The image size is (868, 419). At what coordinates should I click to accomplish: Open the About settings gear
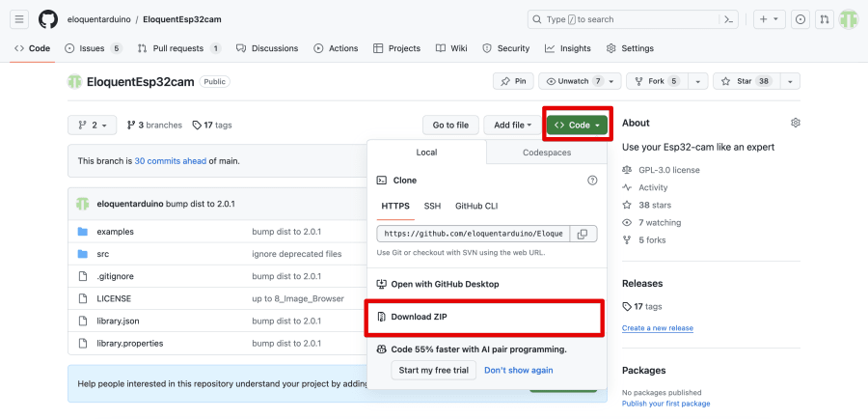(x=796, y=123)
